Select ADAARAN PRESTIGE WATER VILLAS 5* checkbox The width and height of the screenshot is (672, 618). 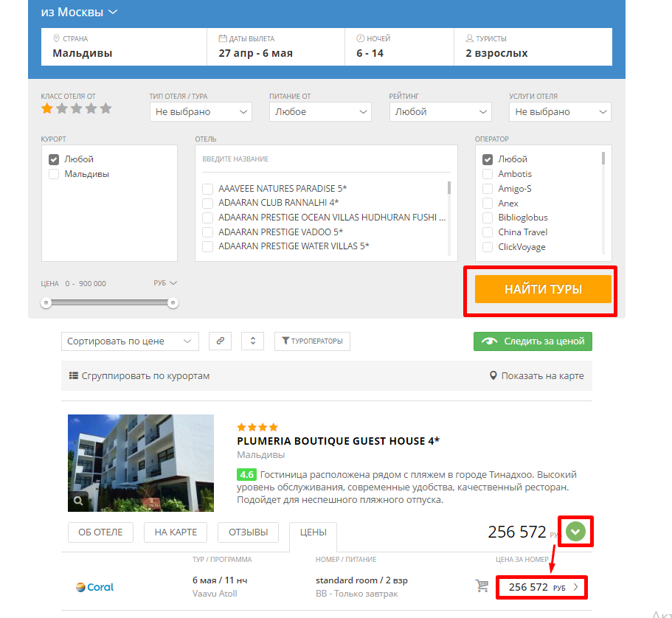[x=207, y=247]
